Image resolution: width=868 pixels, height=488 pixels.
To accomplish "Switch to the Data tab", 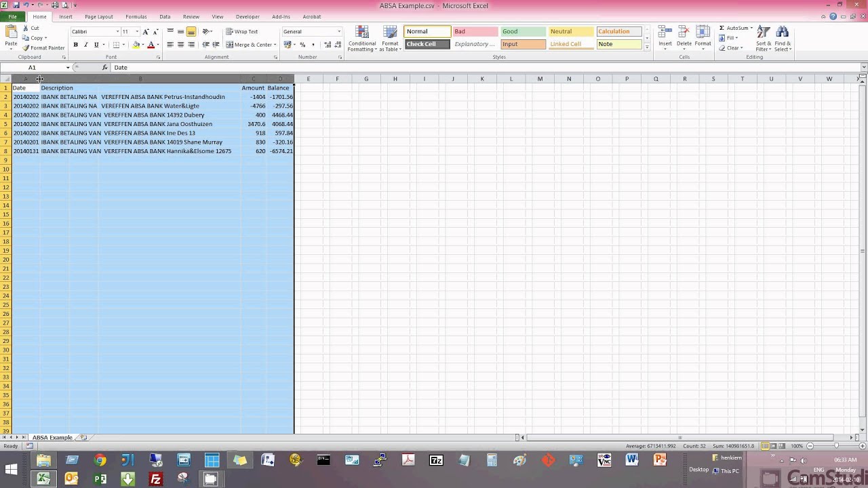I will [x=165, y=17].
